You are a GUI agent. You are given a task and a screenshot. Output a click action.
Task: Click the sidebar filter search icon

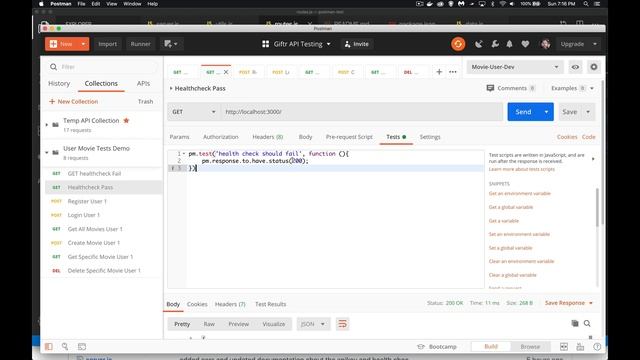click(53, 67)
